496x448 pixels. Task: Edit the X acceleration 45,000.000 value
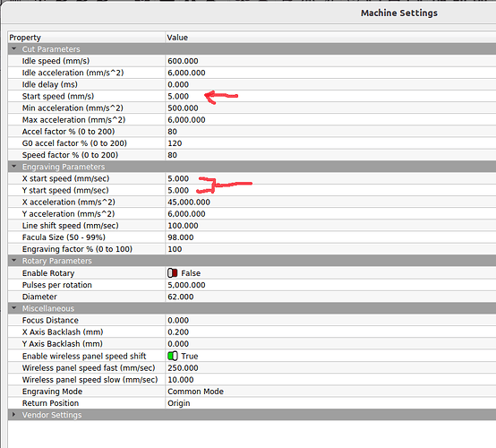click(330, 202)
